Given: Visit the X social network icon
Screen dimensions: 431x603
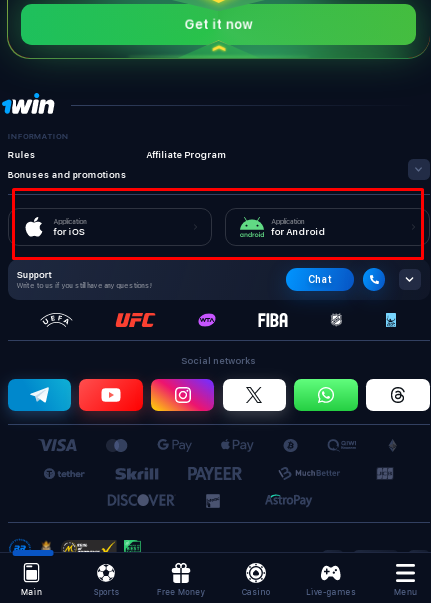Looking at the screenshot, I should click(x=254, y=395).
